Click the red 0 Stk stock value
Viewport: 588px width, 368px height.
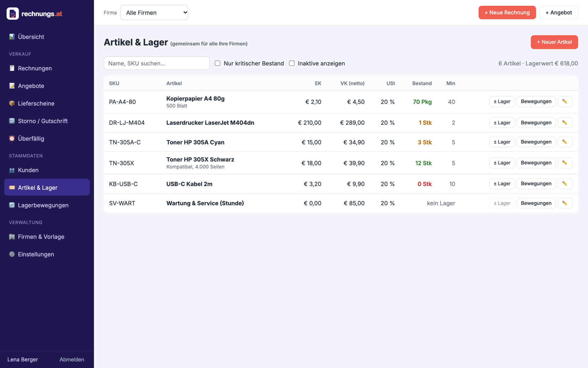point(425,184)
